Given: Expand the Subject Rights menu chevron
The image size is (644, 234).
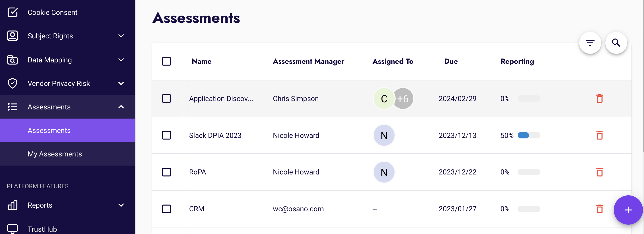Looking at the screenshot, I should [121, 36].
